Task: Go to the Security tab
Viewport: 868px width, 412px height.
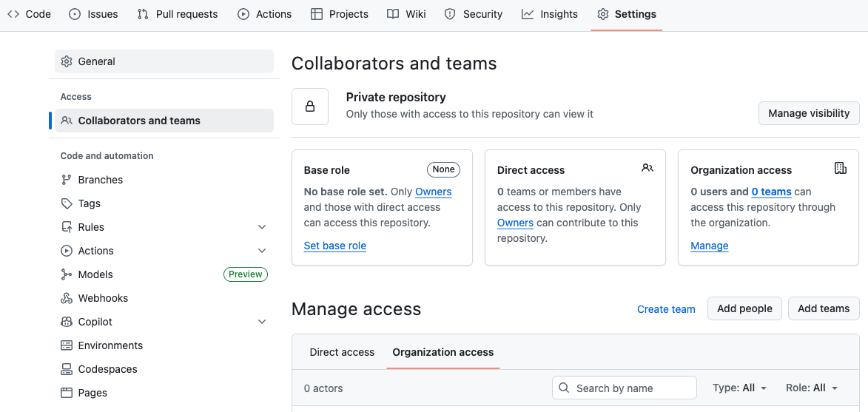Action: (x=474, y=14)
